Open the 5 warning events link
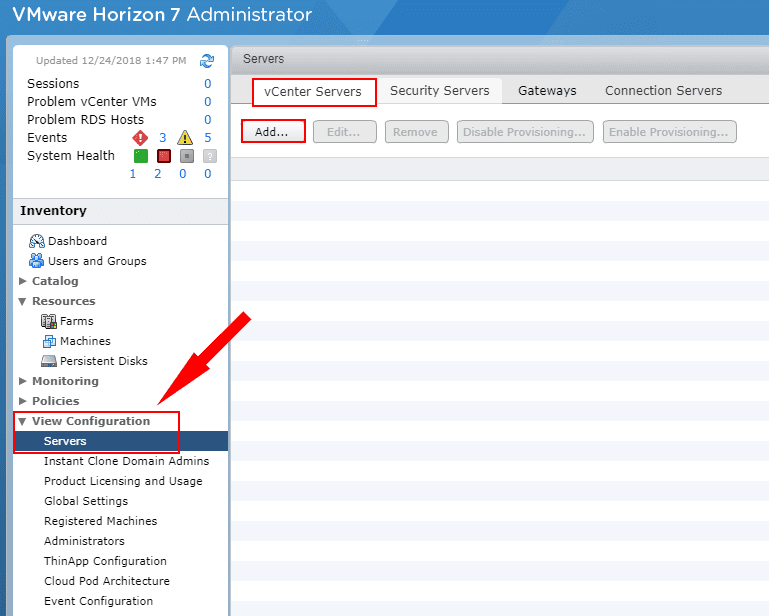This screenshot has height=616, width=769. pos(208,138)
